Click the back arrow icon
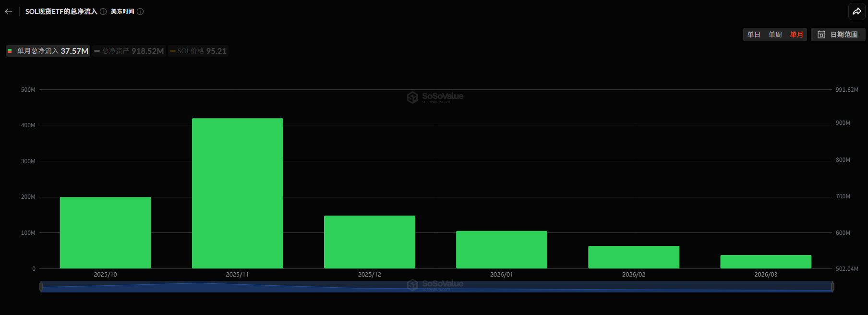The height and width of the screenshot is (315, 868). coord(9,12)
